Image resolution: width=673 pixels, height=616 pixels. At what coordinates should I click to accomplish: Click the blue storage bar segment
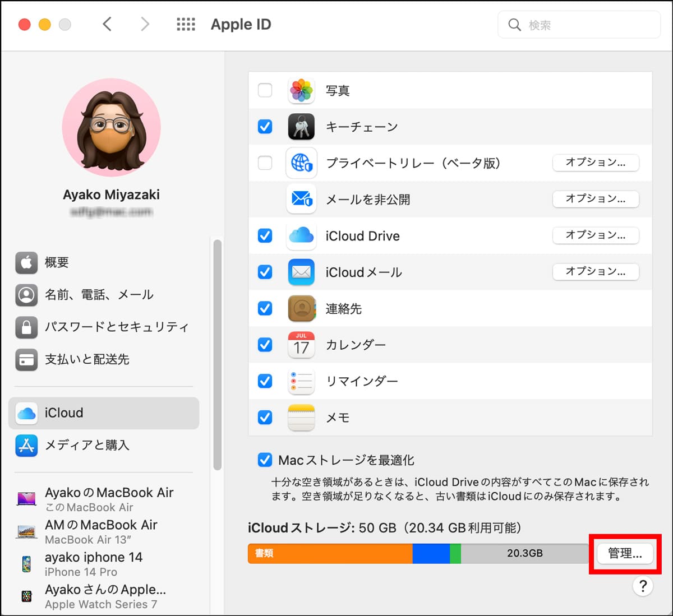(x=431, y=554)
